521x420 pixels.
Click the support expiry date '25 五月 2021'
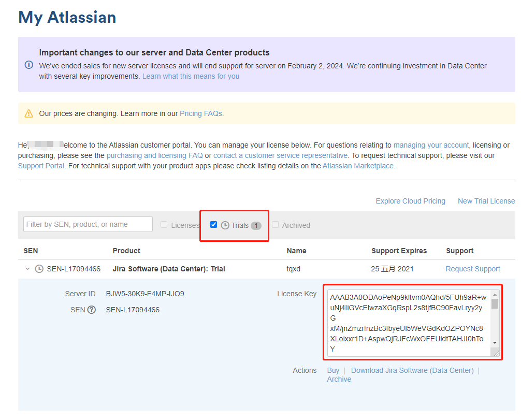click(392, 269)
